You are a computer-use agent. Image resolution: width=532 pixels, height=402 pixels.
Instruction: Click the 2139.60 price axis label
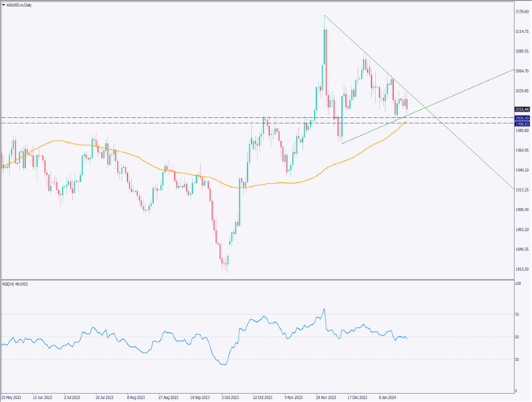point(521,13)
